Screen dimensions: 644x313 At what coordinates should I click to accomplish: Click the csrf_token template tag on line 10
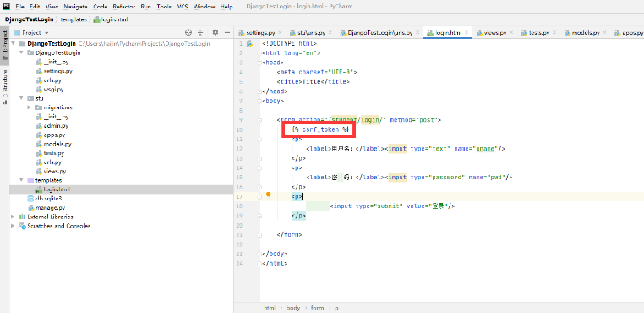coord(320,129)
